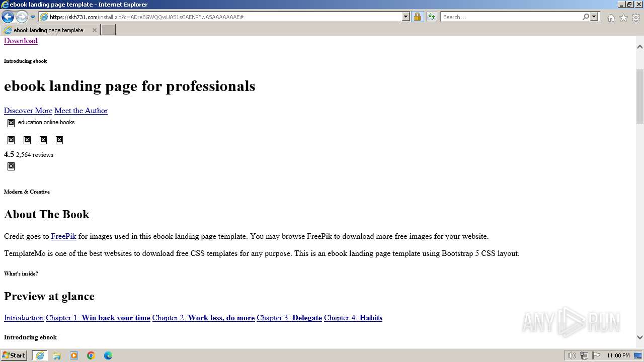
Task: Open the recent pages dropdown arrow
Action: (x=33, y=17)
